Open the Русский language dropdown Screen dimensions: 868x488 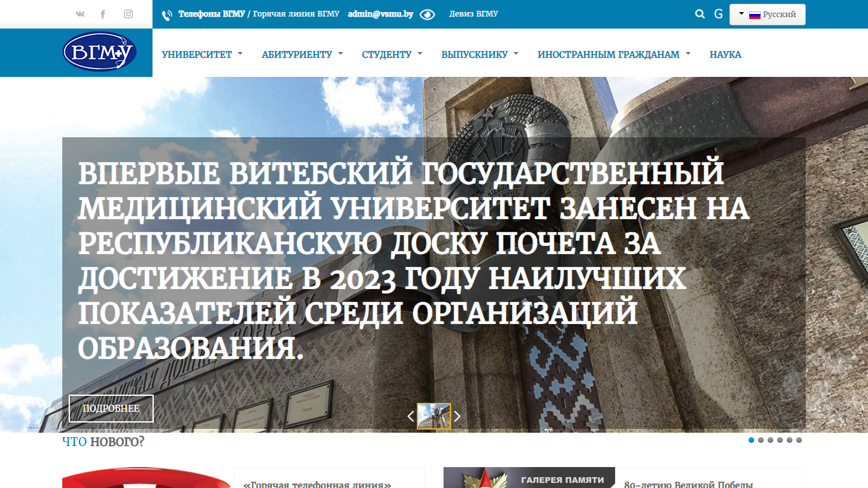[768, 15]
